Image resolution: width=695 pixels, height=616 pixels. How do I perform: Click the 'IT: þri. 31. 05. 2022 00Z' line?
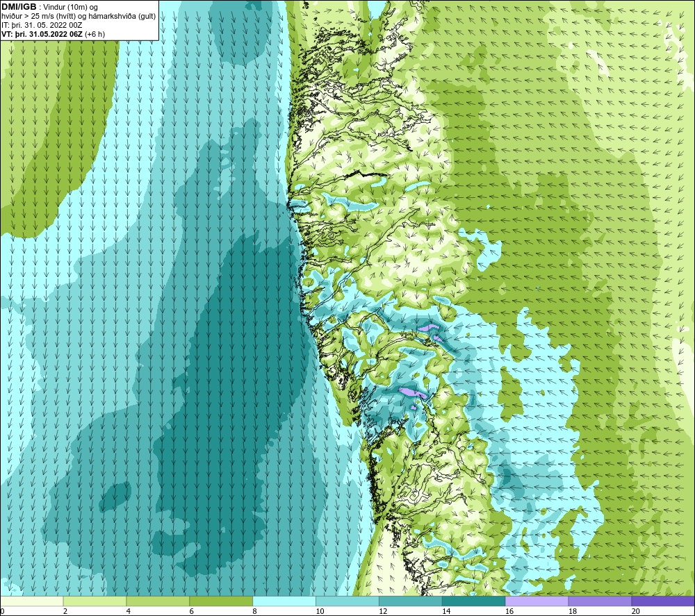(x=42, y=25)
